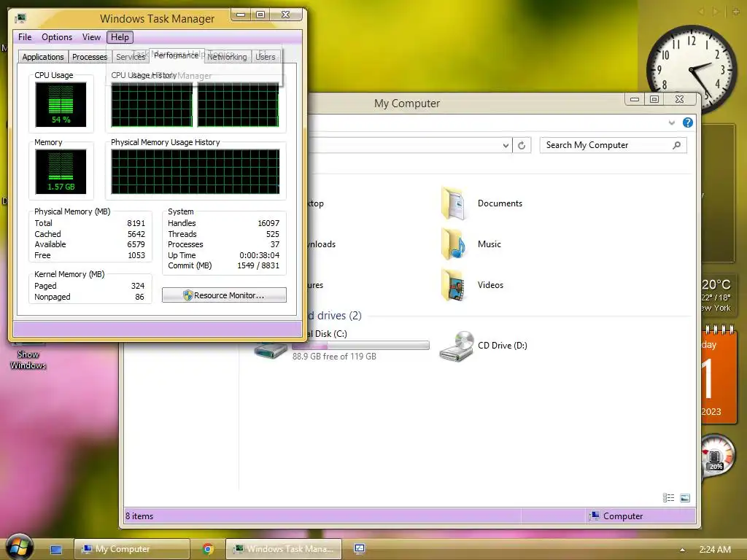Click the Music folder label

[x=489, y=244]
